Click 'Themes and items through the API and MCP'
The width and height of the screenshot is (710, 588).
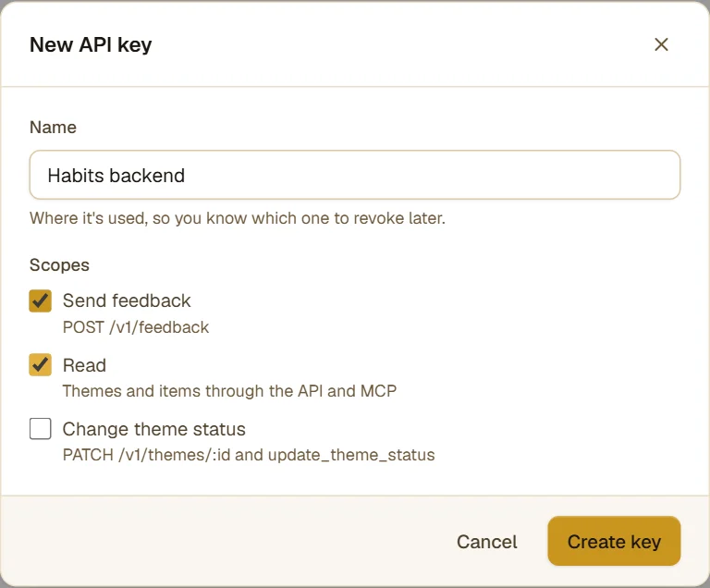pos(229,391)
